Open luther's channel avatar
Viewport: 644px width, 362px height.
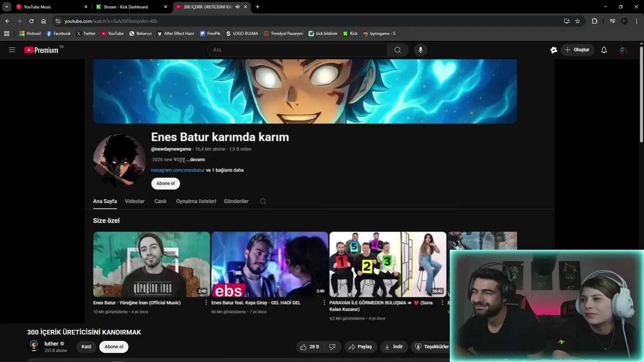[x=34, y=346]
